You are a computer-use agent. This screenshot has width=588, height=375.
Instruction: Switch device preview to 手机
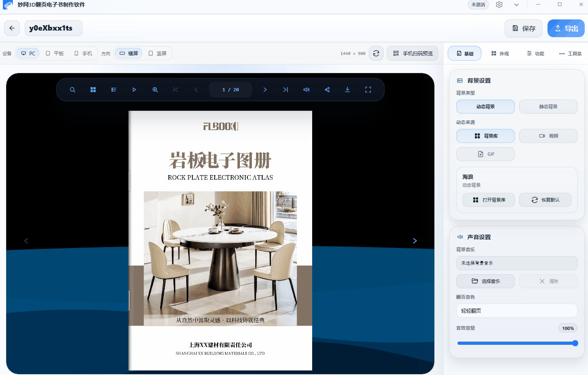click(x=83, y=53)
